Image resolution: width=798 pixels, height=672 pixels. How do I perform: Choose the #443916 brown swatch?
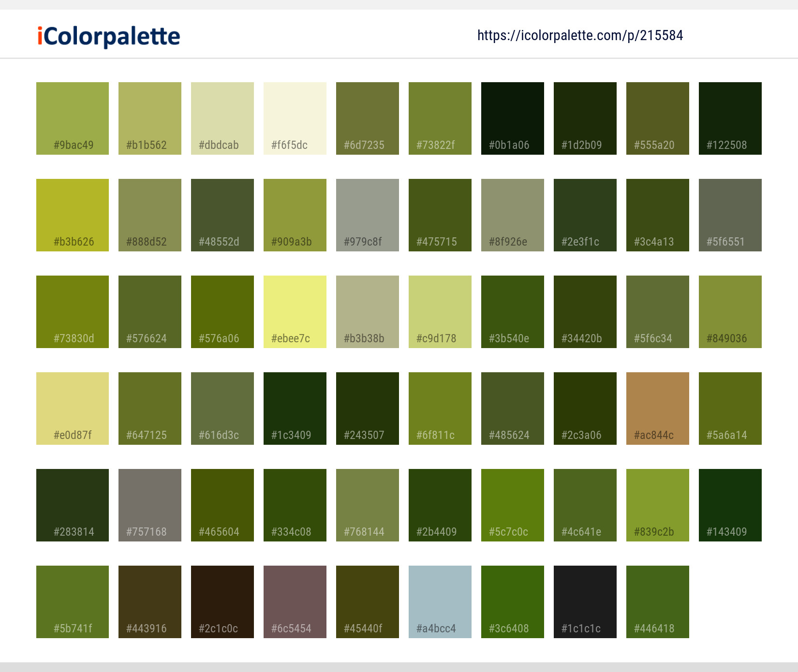pyautogui.click(x=150, y=602)
